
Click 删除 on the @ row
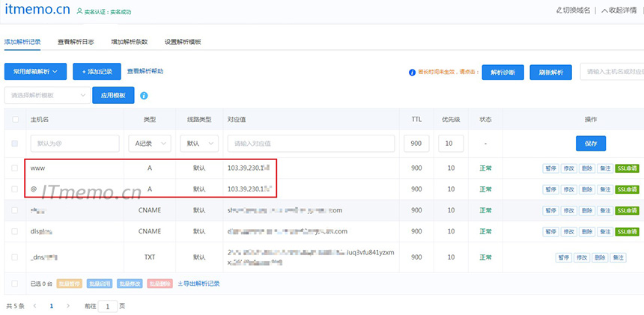[587, 189]
